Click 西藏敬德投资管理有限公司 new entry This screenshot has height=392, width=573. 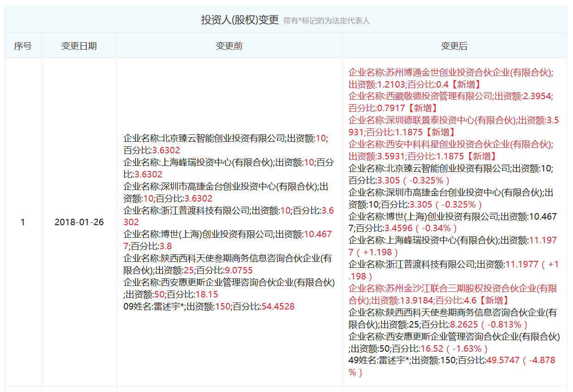click(451, 102)
